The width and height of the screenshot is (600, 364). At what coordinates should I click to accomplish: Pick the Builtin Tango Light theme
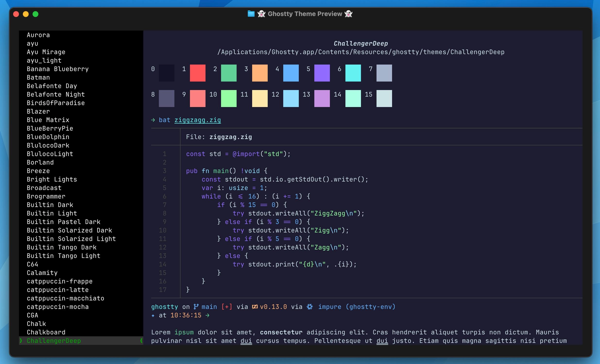point(64,256)
